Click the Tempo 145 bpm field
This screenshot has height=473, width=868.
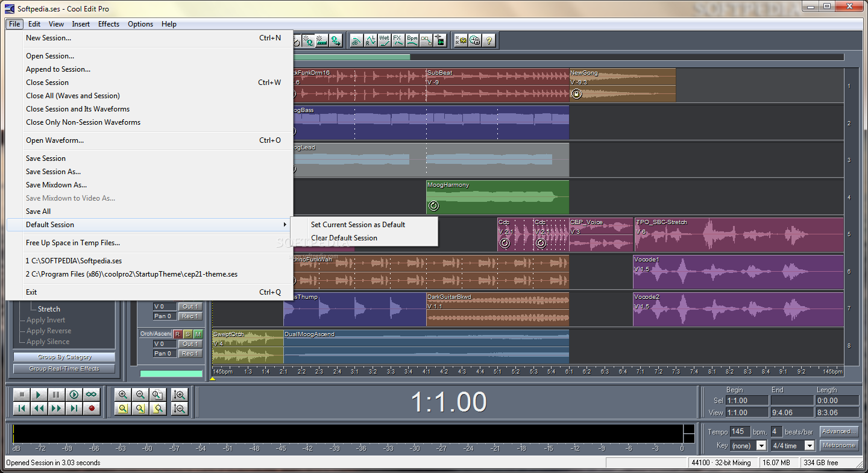tap(740, 431)
